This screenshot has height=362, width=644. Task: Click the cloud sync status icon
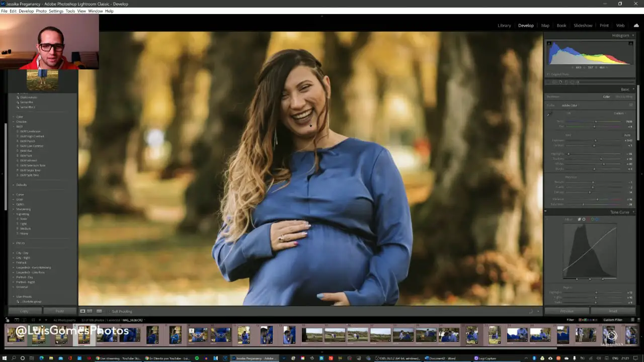click(x=636, y=26)
